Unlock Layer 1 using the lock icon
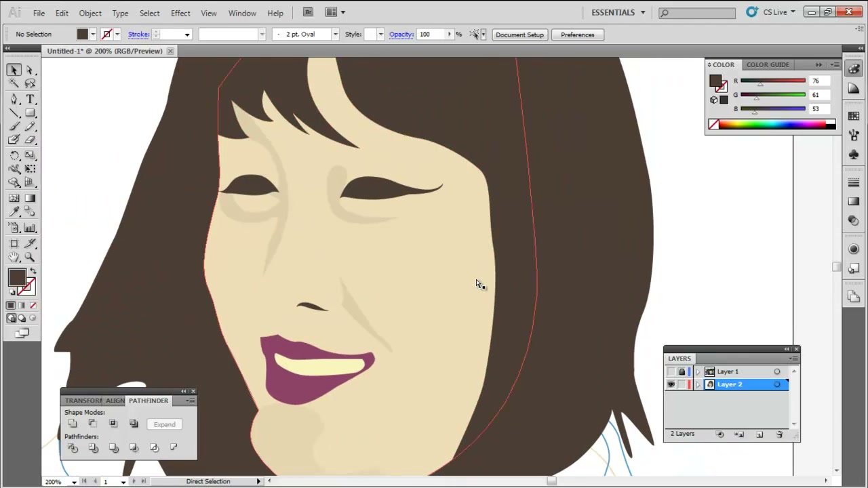This screenshot has height=488, width=868. tap(682, 371)
